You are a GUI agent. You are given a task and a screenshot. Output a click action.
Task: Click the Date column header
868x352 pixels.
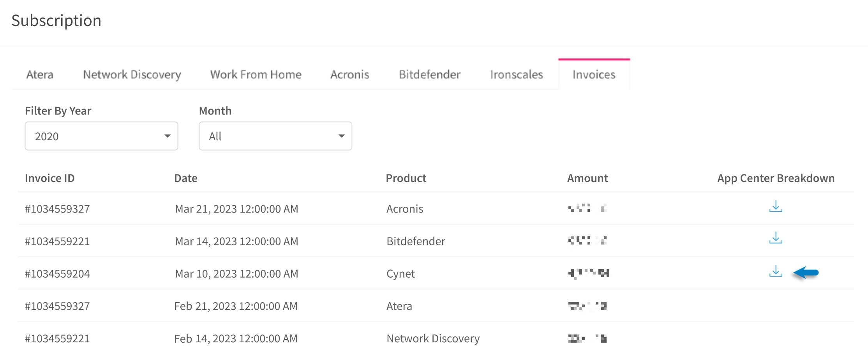click(x=186, y=178)
